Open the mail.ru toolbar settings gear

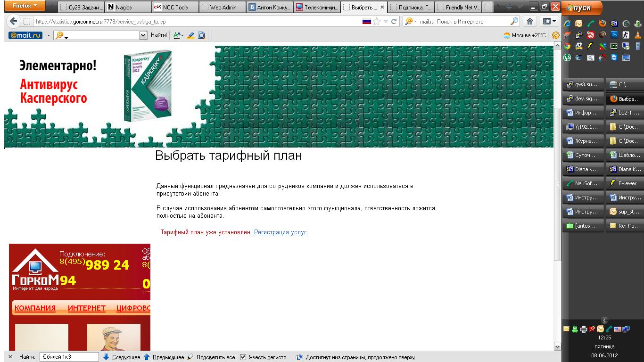556,35
